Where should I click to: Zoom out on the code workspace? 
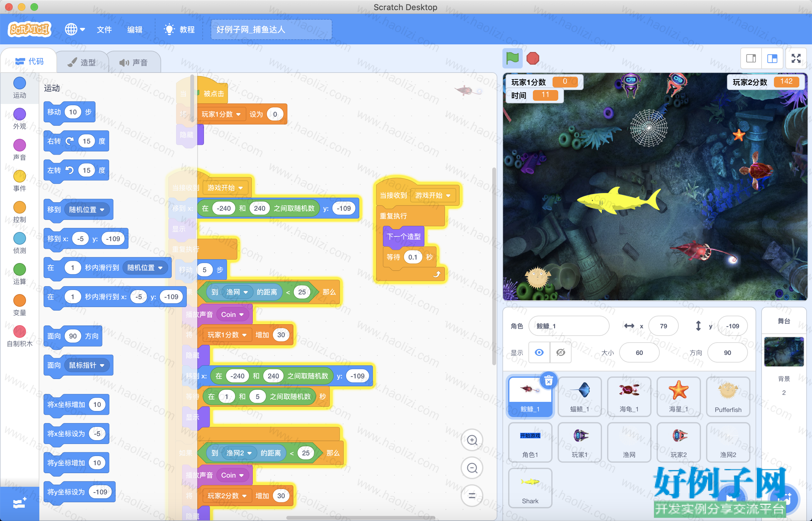472,468
